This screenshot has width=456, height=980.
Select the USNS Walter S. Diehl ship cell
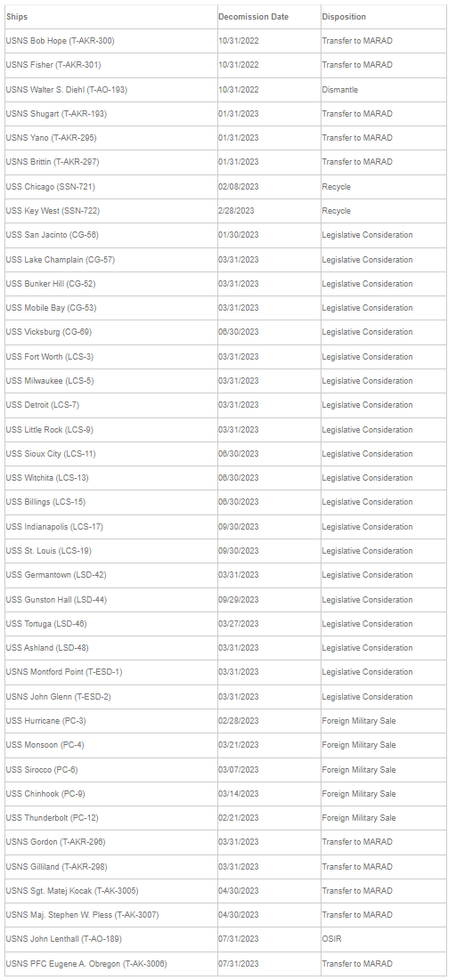(110, 90)
